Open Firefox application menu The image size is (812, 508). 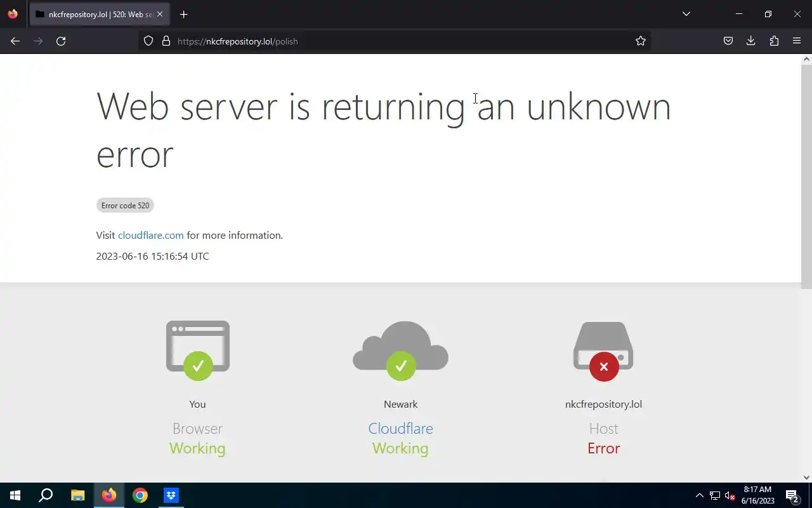[797, 41]
